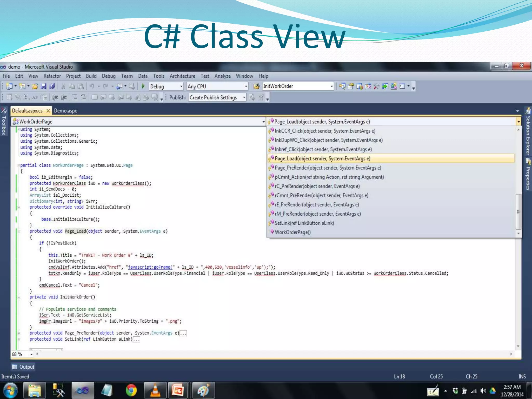Open Chrome from the taskbar

[131, 390]
